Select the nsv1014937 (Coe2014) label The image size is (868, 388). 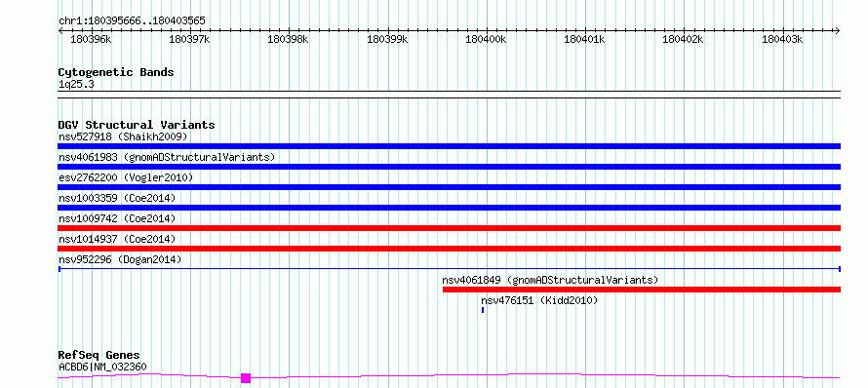[x=117, y=239]
